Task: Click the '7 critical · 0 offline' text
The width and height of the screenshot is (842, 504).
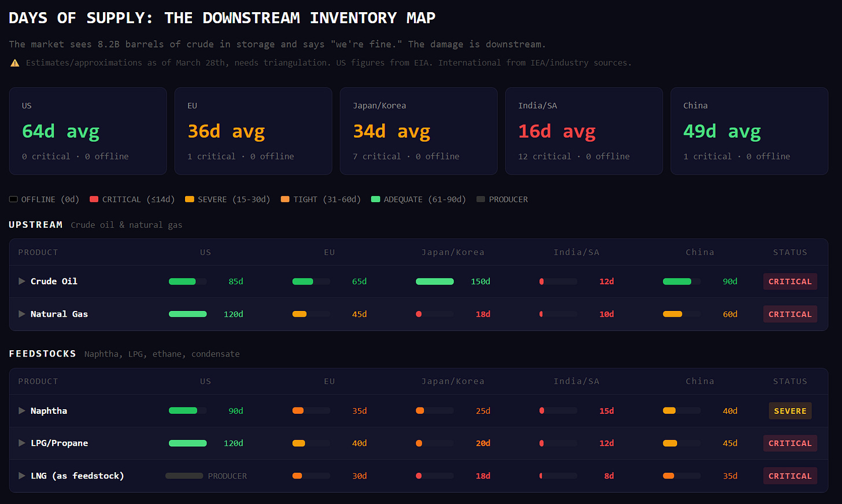Action: tap(406, 157)
